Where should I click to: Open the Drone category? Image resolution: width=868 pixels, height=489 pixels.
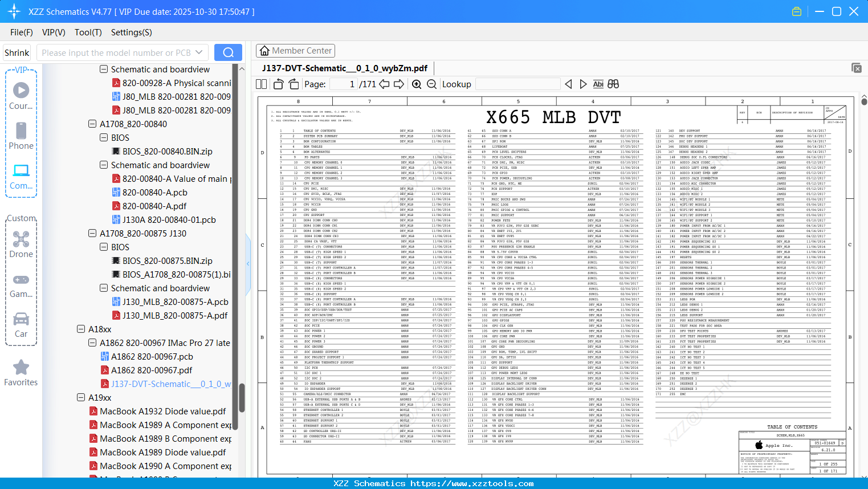click(x=21, y=244)
